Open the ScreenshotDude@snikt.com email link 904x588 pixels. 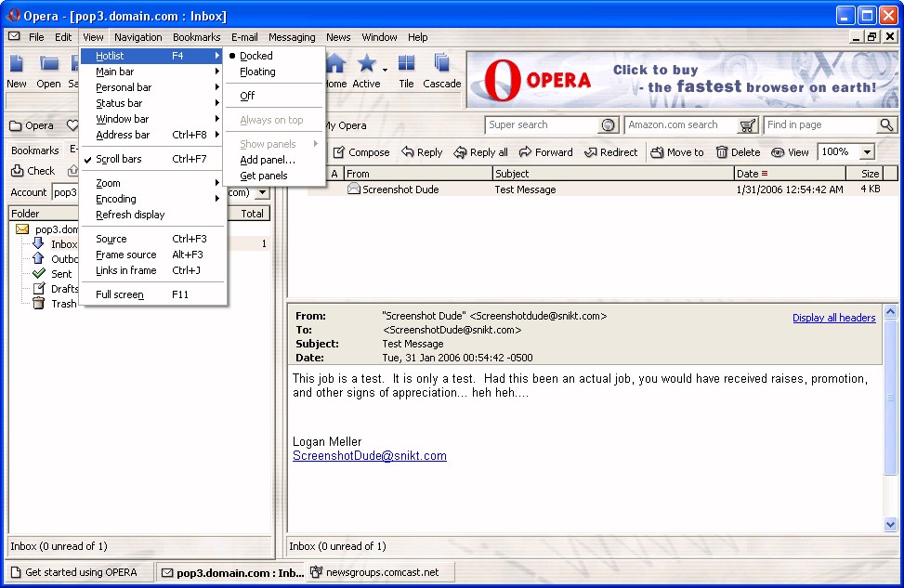[x=369, y=456]
